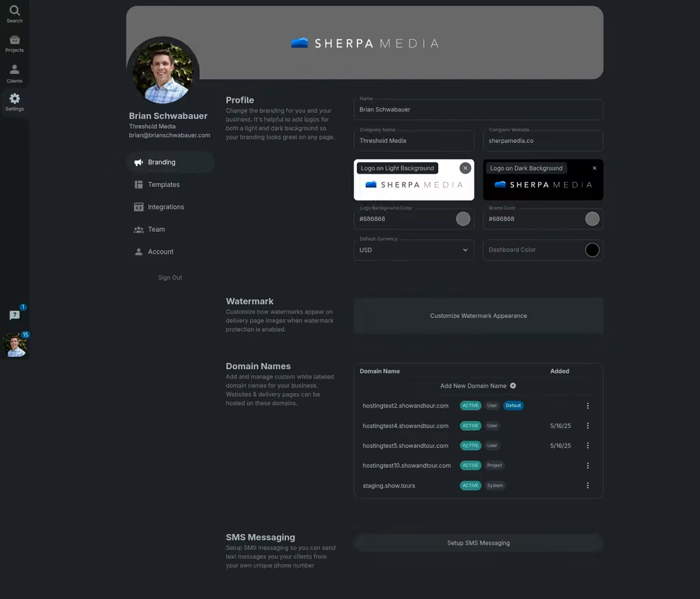
Task: Click the Added column header
Action: 559,371
